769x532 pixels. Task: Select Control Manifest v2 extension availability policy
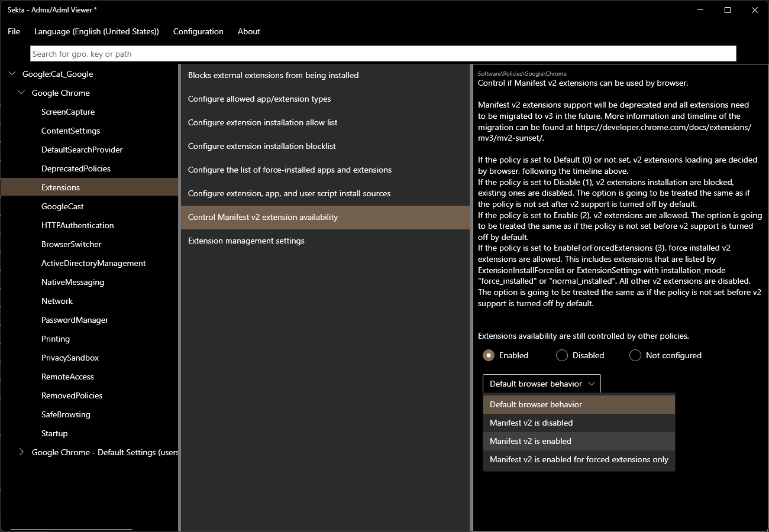(x=325, y=217)
